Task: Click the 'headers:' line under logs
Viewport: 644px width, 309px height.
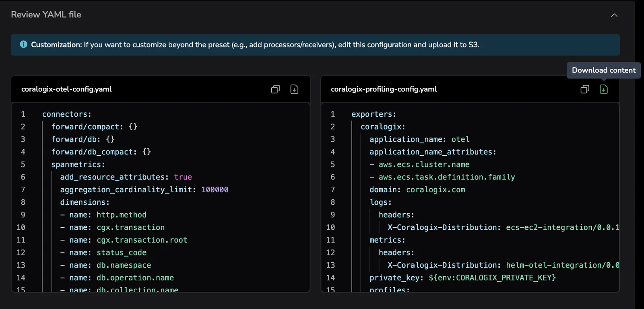Action: (396, 215)
